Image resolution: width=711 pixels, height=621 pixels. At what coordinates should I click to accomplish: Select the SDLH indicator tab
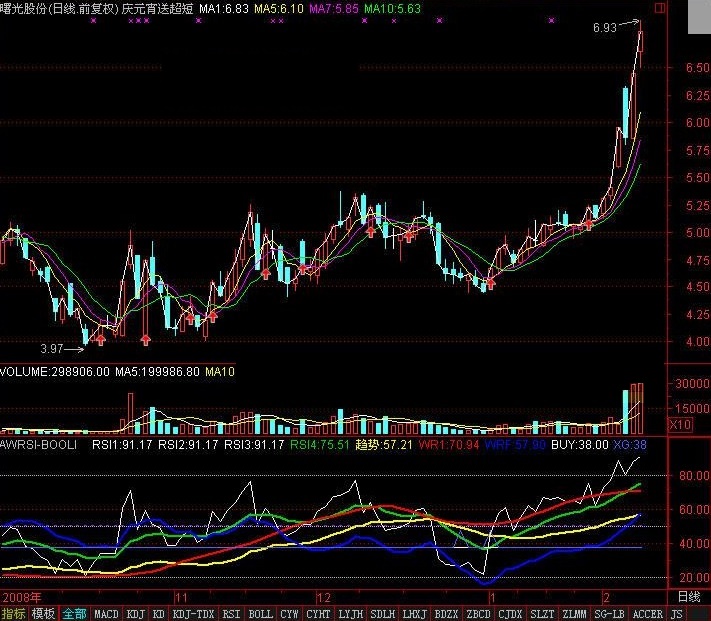(383, 614)
